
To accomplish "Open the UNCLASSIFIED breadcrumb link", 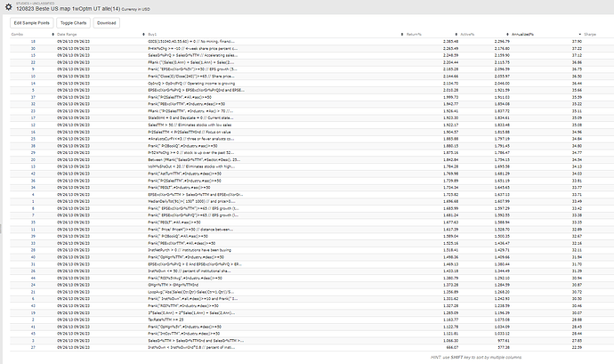I will pyautogui.click(x=43, y=4).
